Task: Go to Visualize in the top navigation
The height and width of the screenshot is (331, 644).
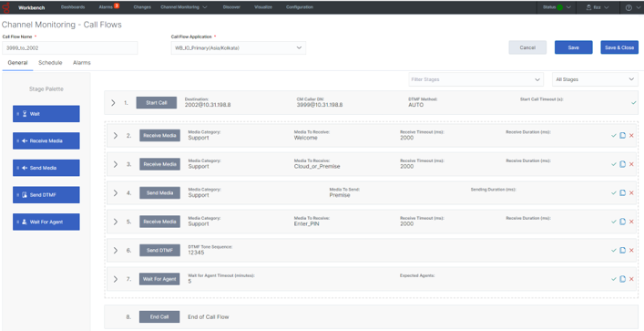Action: point(263,7)
